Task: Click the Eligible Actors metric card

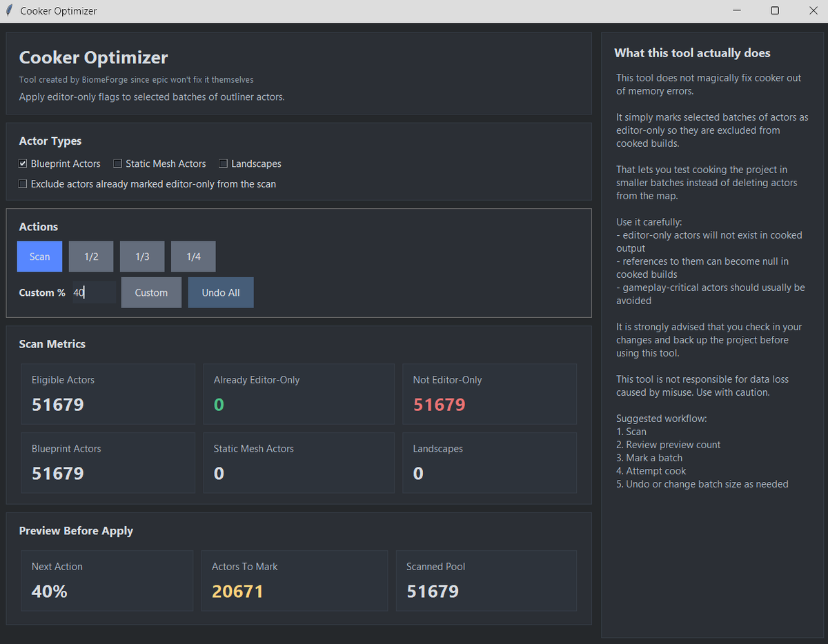Action: 108,394
